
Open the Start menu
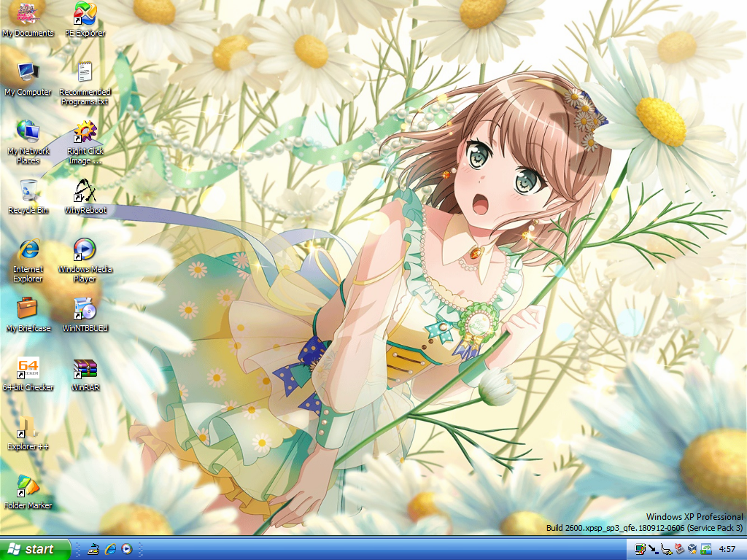[x=35, y=549]
